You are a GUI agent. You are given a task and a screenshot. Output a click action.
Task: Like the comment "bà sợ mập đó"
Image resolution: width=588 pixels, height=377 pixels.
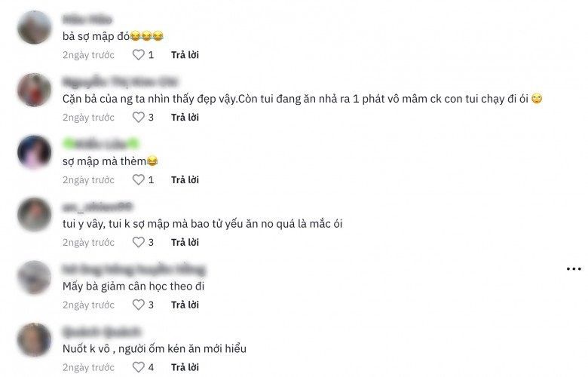tap(139, 55)
